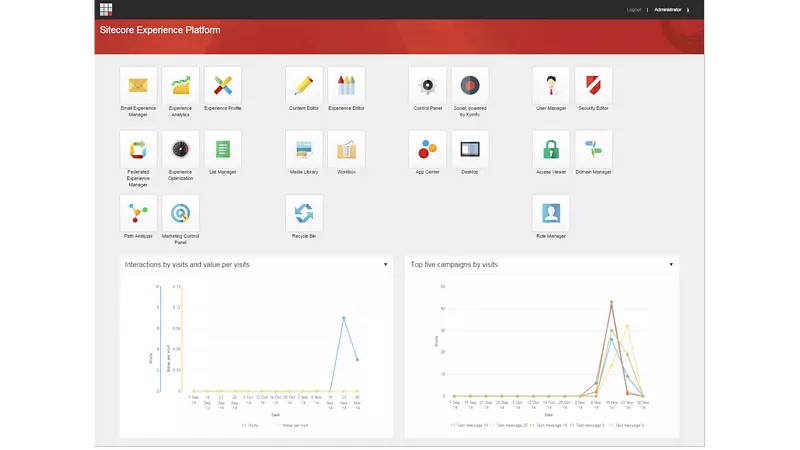Open the Access Viewer
The image size is (800, 450).
point(551,149)
